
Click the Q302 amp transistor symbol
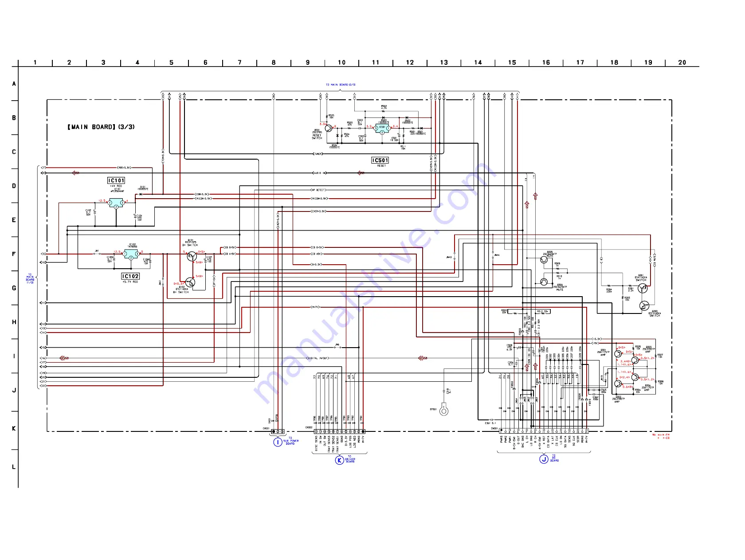[618, 384]
